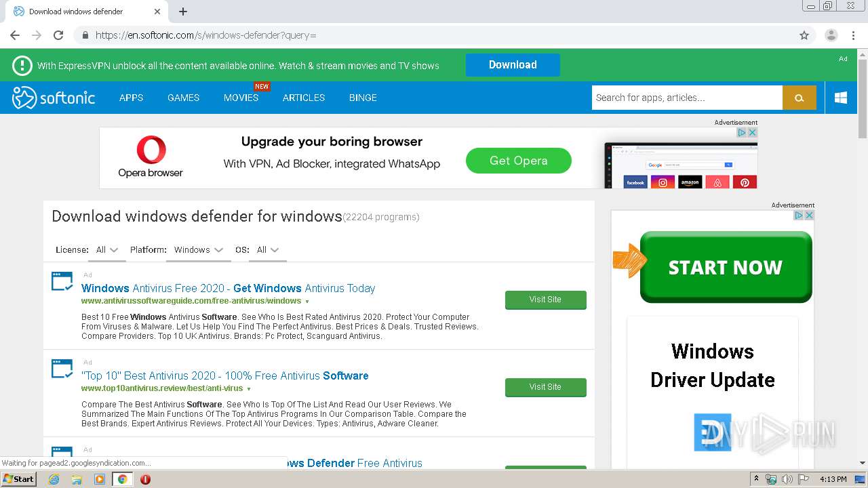Open Opera icon in taskbar
Viewport: 868px width, 488px height.
coord(145,479)
